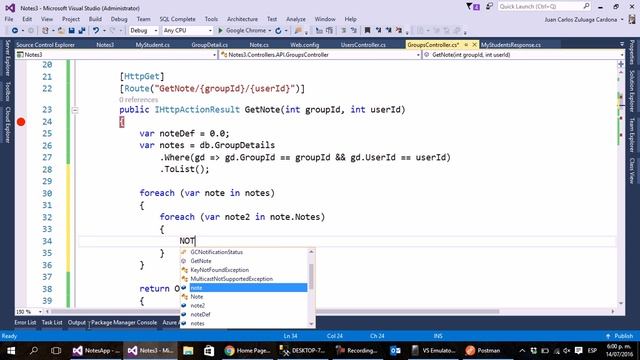640x360 pixels.
Task: Click the notifications flag icon
Action: 469,6
